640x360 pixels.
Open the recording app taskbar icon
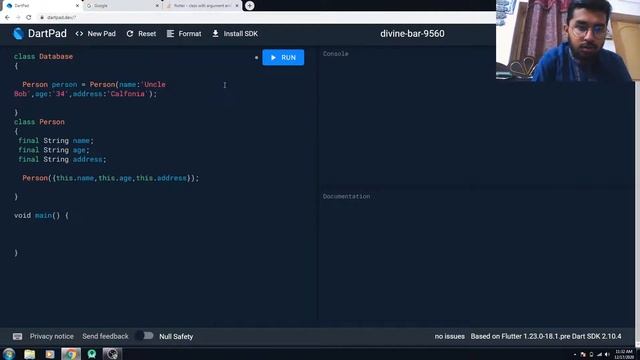pyautogui.click(x=112, y=354)
